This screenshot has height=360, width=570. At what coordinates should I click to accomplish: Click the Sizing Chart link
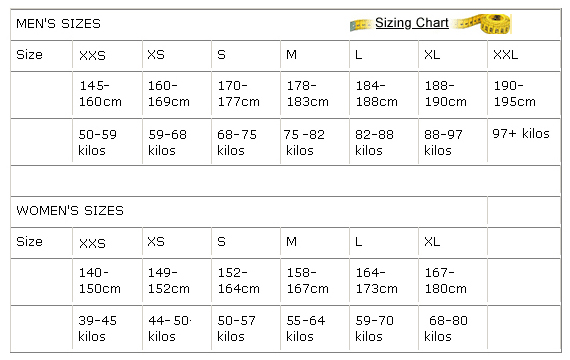[412, 23]
